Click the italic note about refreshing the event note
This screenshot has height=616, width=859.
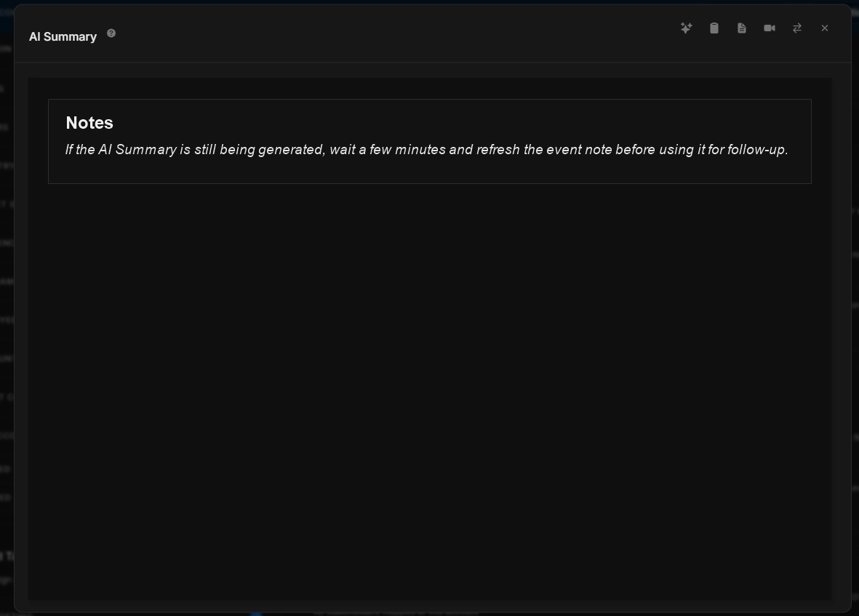(427, 150)
